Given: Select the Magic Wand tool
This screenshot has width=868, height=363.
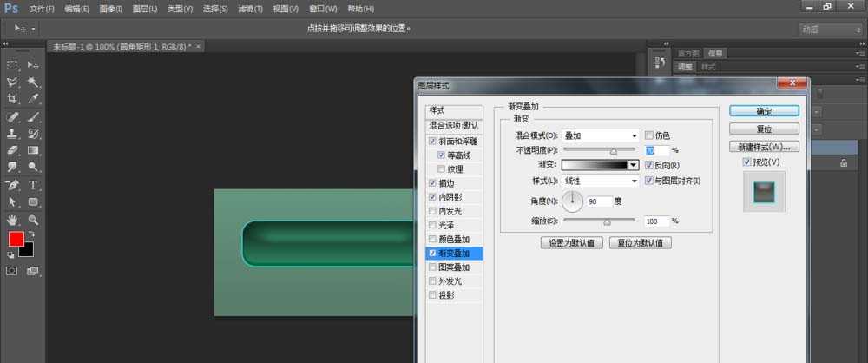Looking at the screenshot, I should point(33,82).
